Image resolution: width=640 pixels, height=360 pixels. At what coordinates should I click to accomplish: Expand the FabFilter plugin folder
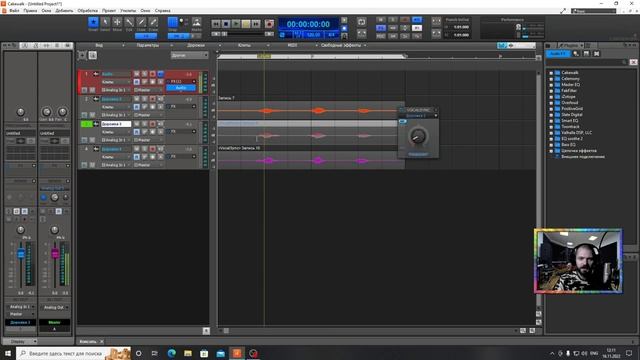[551, 91]
